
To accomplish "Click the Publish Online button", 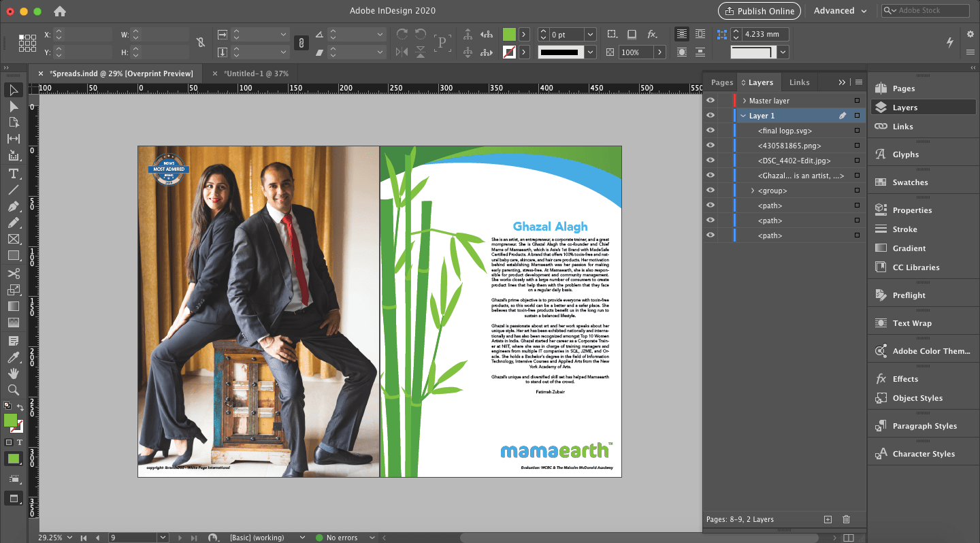I will (x=759, y=11).
